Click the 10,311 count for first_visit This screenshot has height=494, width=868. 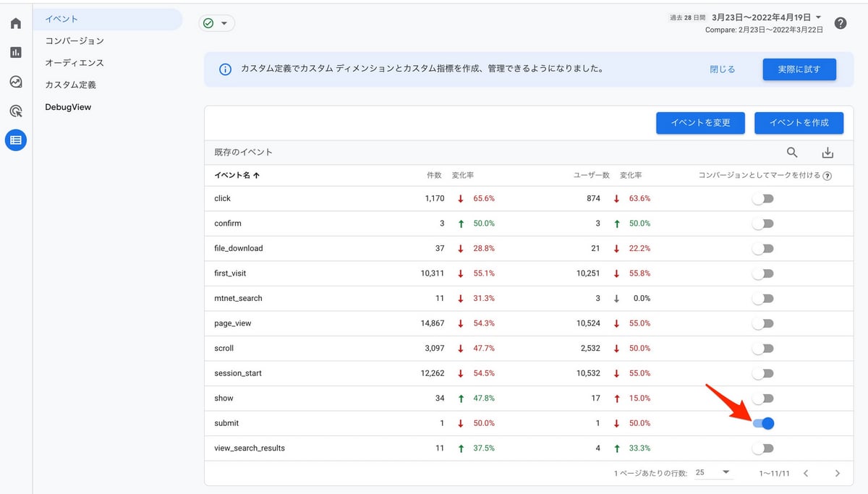coord(432,273)
